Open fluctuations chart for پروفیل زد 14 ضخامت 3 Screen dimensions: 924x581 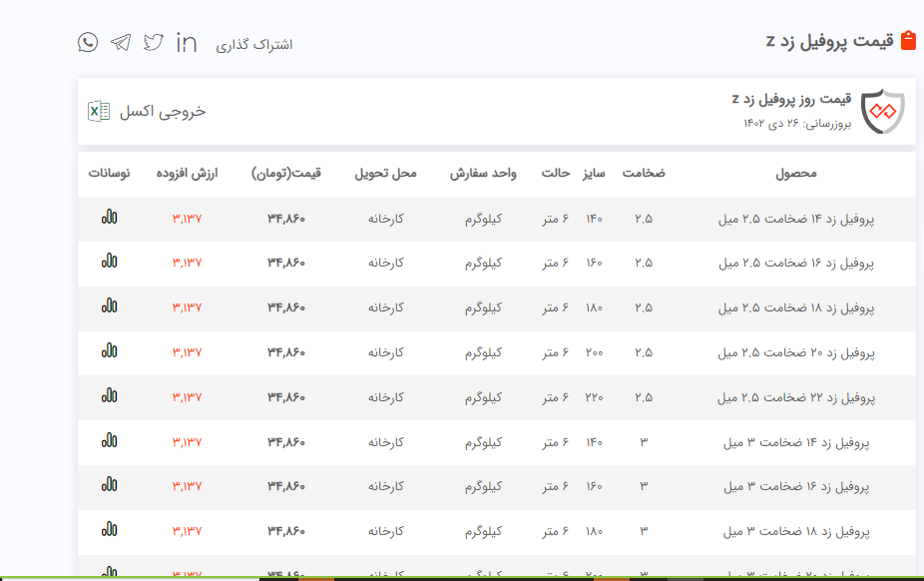point(109,440)
